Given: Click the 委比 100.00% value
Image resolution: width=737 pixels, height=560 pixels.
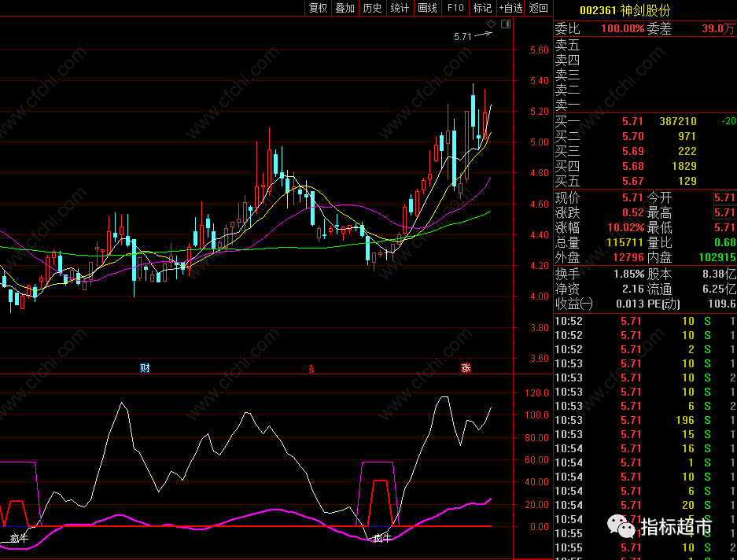Looking at the screenshot, I should [x=622, y=28].
